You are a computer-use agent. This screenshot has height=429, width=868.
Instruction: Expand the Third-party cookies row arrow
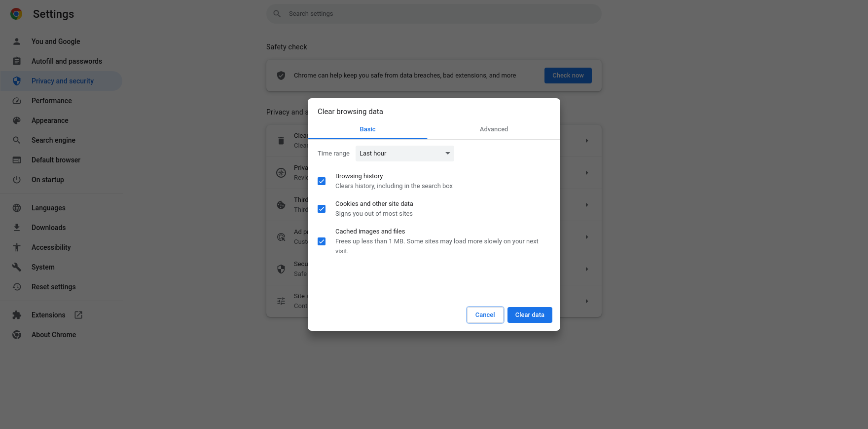[x=587, y=205]
